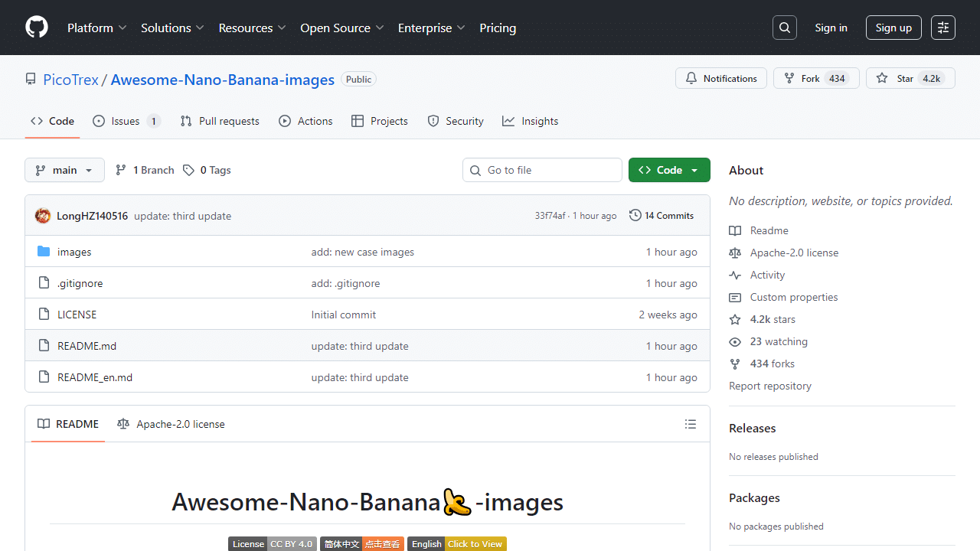The height and width of the screenshot is (551, 980).
Task: Open the command palette icon next to Sign up
Action: click(943, 28)
